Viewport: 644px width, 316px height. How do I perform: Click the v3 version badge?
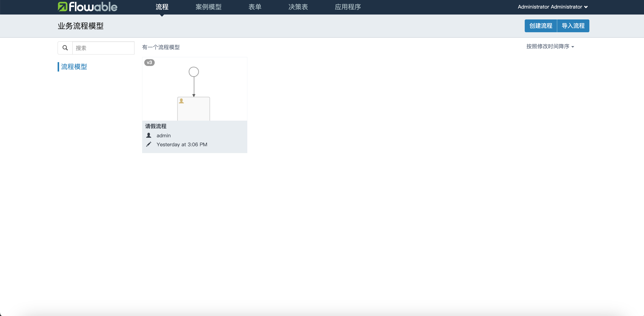click(149, 63)
